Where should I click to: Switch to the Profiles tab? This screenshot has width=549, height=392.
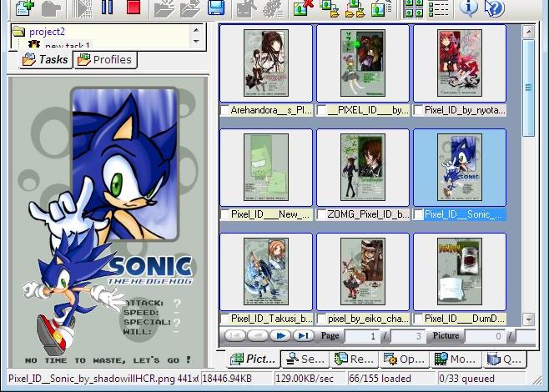pos(105,59)
